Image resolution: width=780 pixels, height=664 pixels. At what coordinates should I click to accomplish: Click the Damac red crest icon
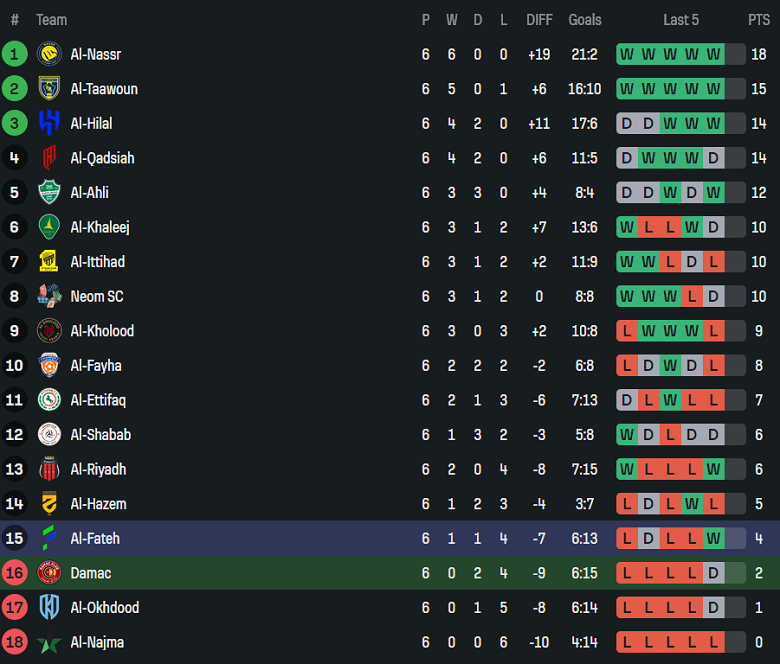coord(49,573)
